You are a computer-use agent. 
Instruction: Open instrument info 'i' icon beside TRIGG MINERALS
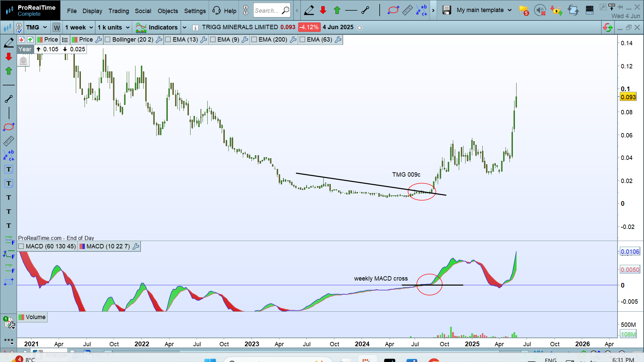(195, 27)
